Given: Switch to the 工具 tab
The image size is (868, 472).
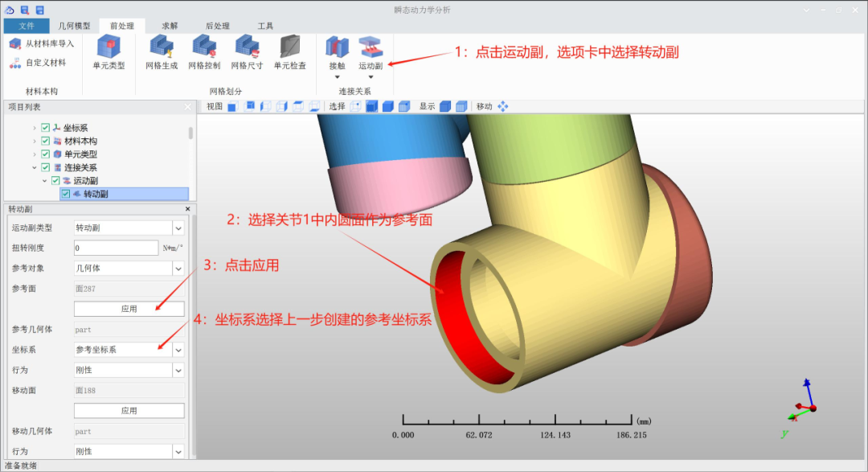Looking at the screenshot, I should click(265, 26).
